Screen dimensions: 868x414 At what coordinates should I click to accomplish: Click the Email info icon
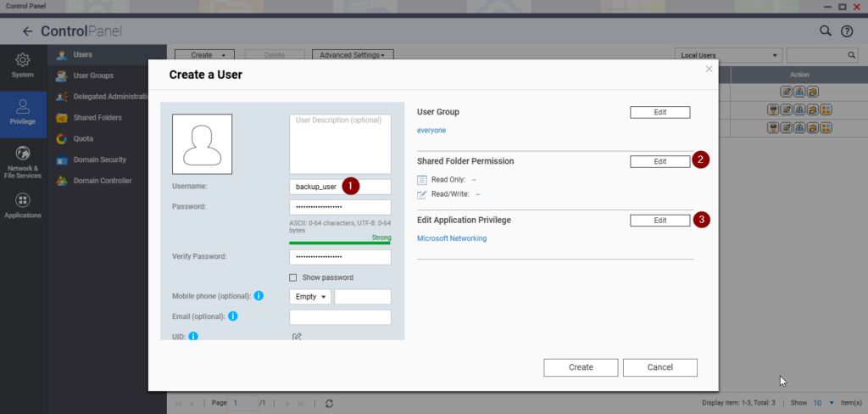232,316
